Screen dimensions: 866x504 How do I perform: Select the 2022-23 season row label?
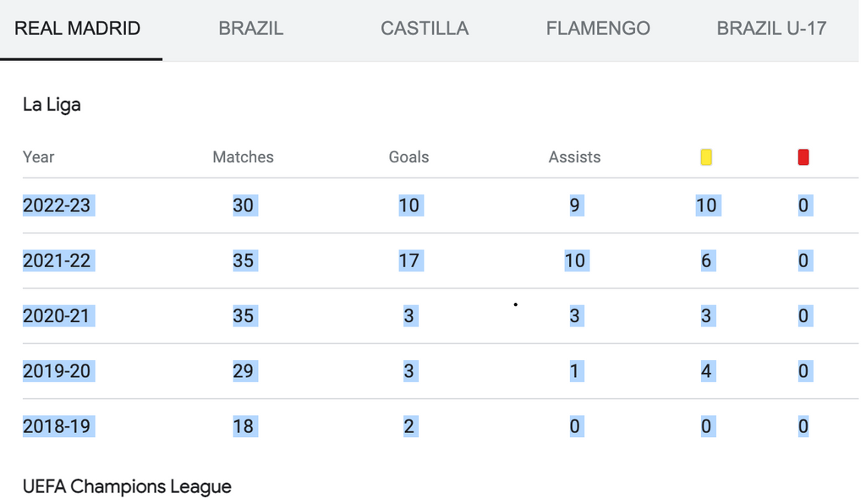click(57, 205)
